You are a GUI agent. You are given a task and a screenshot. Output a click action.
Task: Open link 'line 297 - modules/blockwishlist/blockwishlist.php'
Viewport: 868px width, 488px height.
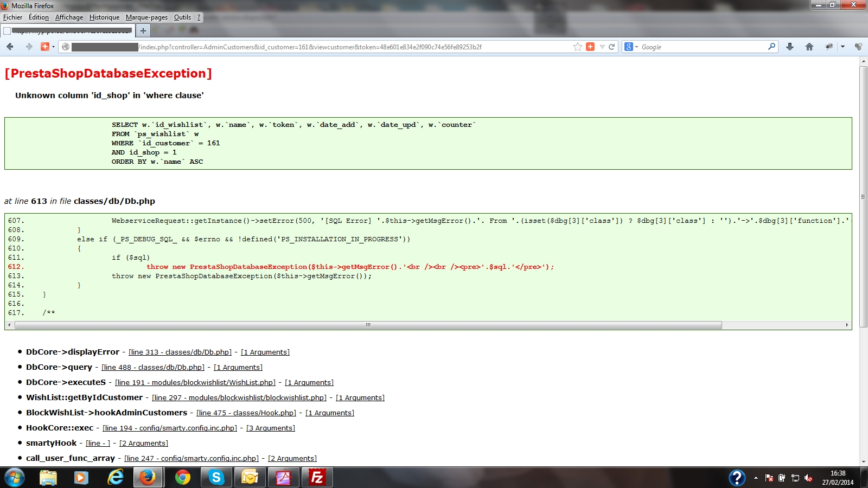click(x=239, y=397)
